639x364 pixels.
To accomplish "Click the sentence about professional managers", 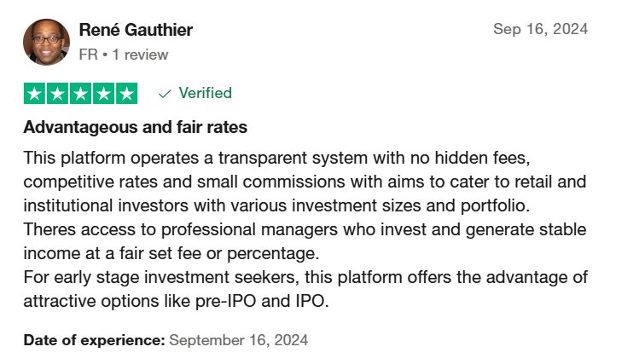I will pos(305,241).
